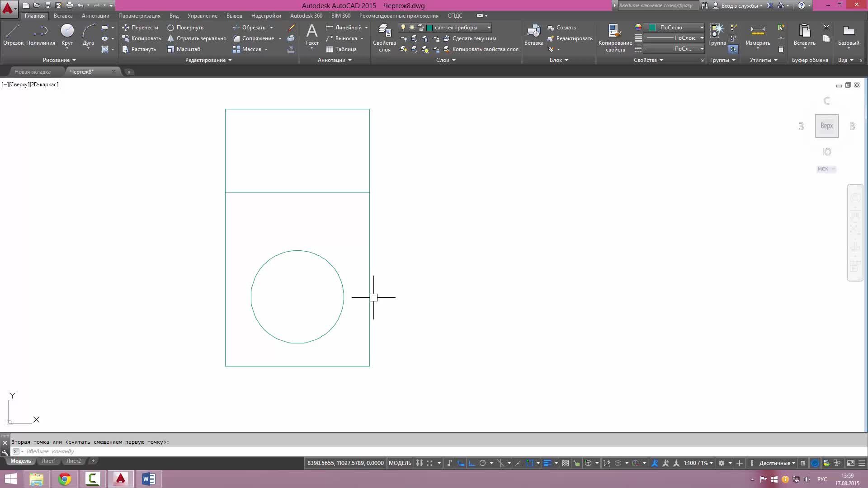Expand the Аннотации panel
Screen dimensions: 868x488
pyautogui.click(x=335, y=60)
